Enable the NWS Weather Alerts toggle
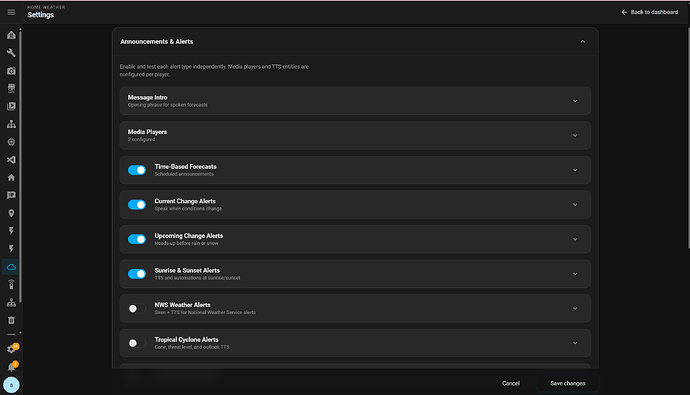 tap(137, 308)
